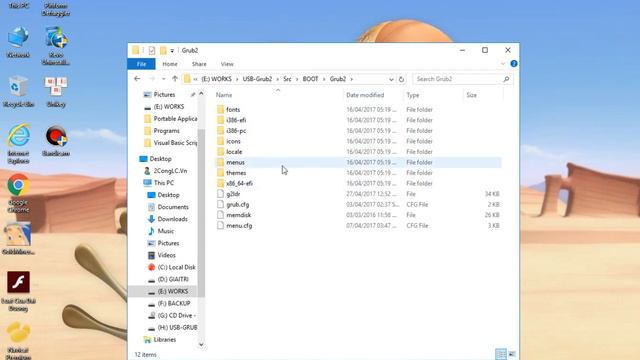Open the Share ribbon tab

point(199,64)
